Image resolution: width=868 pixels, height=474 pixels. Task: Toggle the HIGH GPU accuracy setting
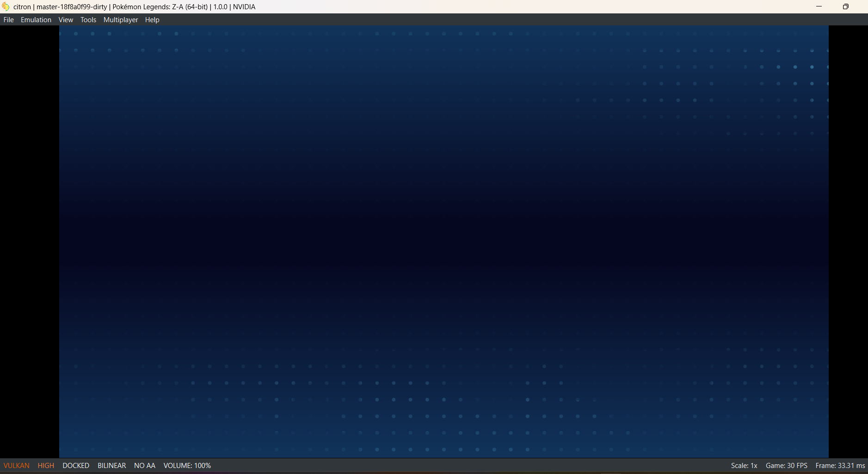point(46,466)
